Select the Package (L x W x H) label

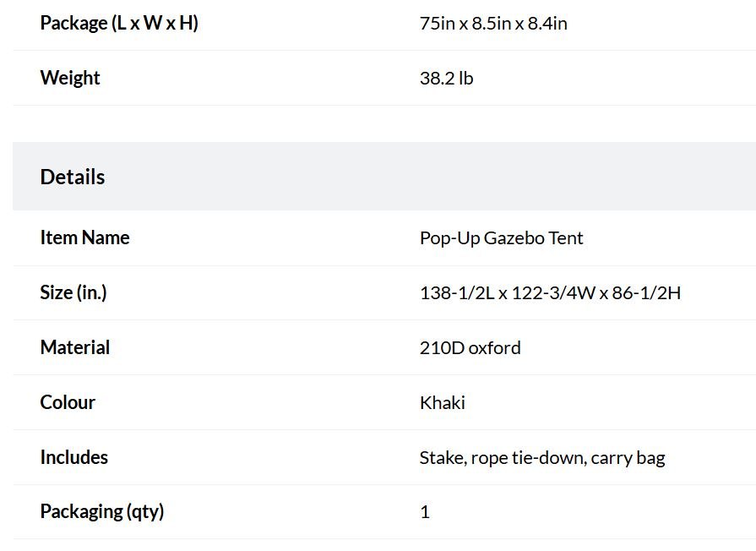click(119, 23)
